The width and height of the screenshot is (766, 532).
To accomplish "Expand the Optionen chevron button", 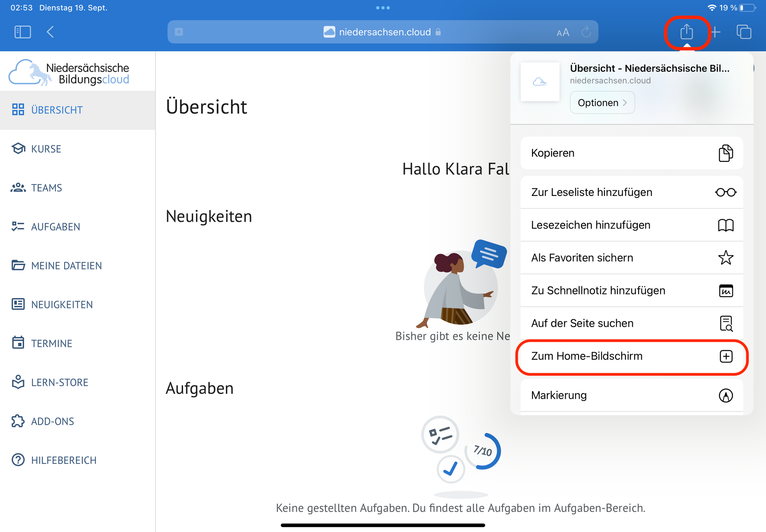I will point(602,103).
